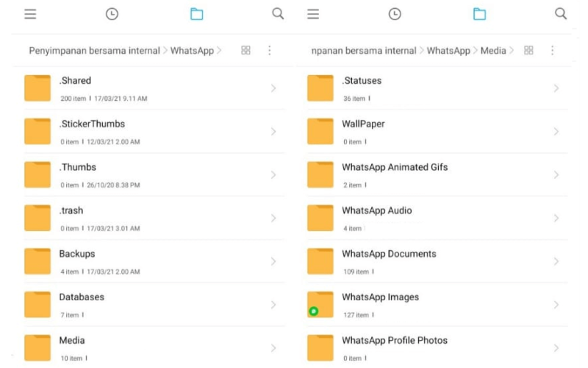This screenshot has height=368, width=588.
Task: Switch to grid view in left panel
Action: pyautogui.click(x=245, y=50)
